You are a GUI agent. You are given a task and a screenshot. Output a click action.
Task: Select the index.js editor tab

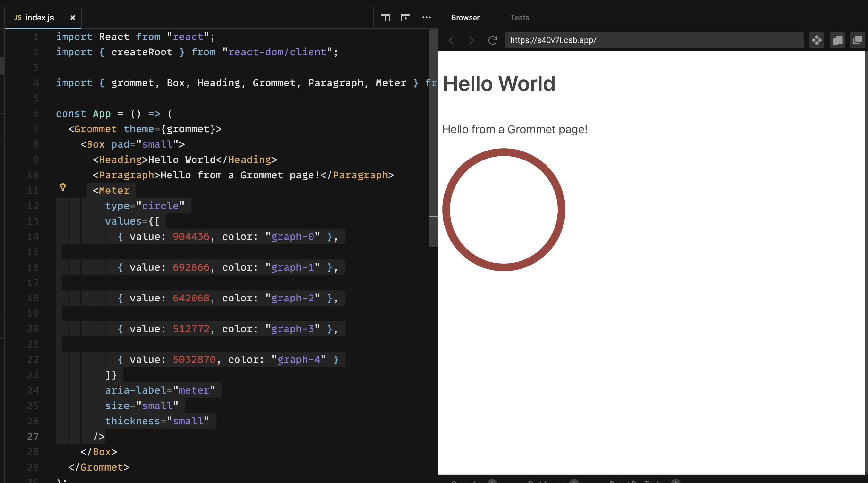[x=40, y=17]
